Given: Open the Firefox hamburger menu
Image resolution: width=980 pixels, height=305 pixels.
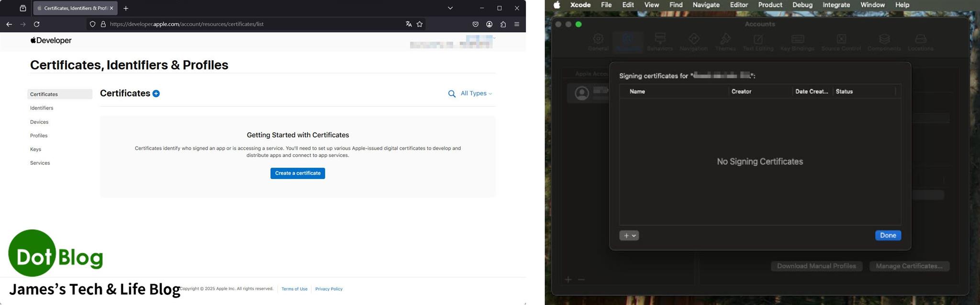Looking at the screenshot, I should click(517, 24).
